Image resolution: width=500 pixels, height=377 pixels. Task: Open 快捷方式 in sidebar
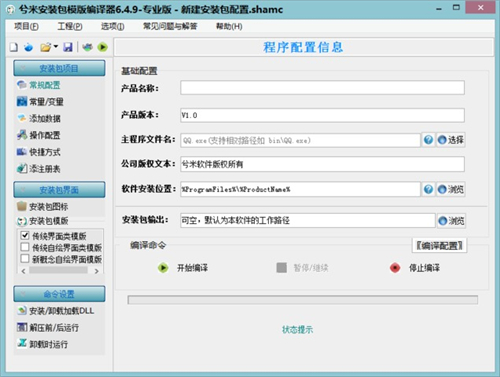45,152
